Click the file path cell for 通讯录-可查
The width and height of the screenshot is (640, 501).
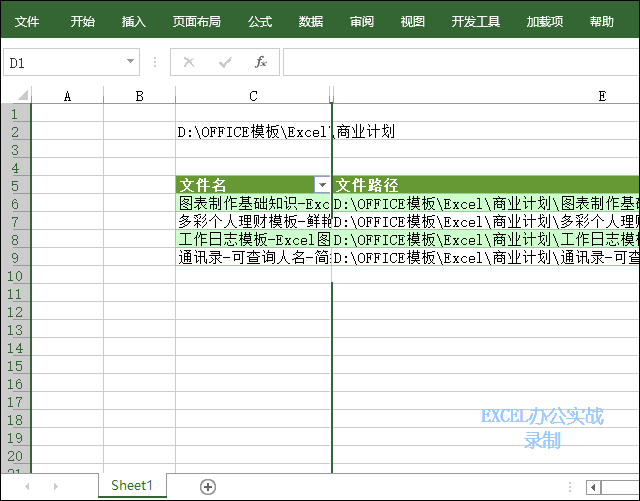coord(486,257)
